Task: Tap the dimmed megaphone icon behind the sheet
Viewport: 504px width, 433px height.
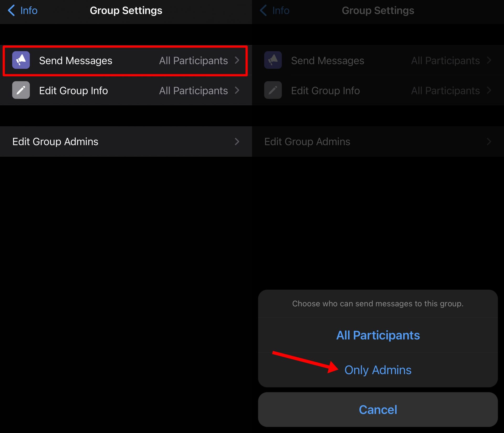Action: pyautogui.click(x=273, y=60)
